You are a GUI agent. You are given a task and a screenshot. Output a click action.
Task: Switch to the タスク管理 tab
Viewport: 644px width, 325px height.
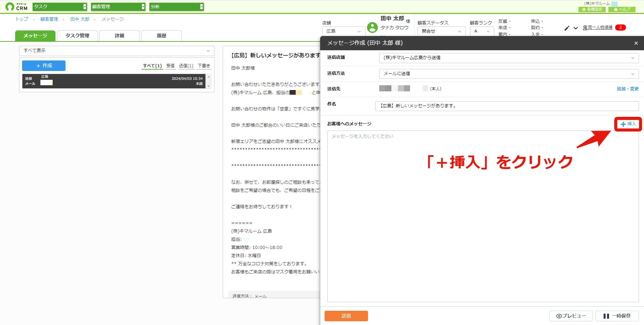[77, 36]
